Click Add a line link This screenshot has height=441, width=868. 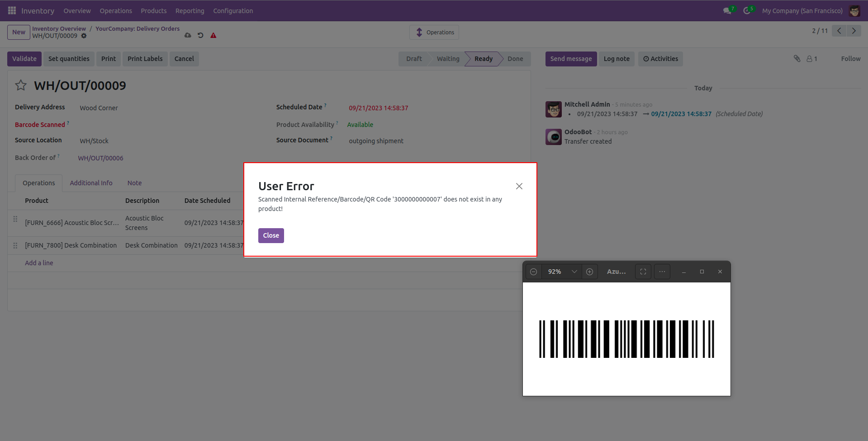tap(39, 263)
